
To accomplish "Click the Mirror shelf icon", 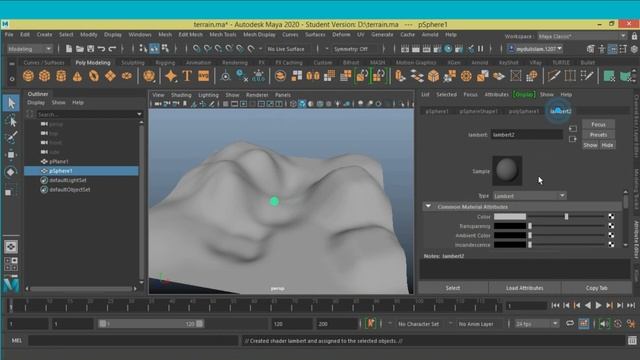I will pyautogui.click(x=313, y=76).
